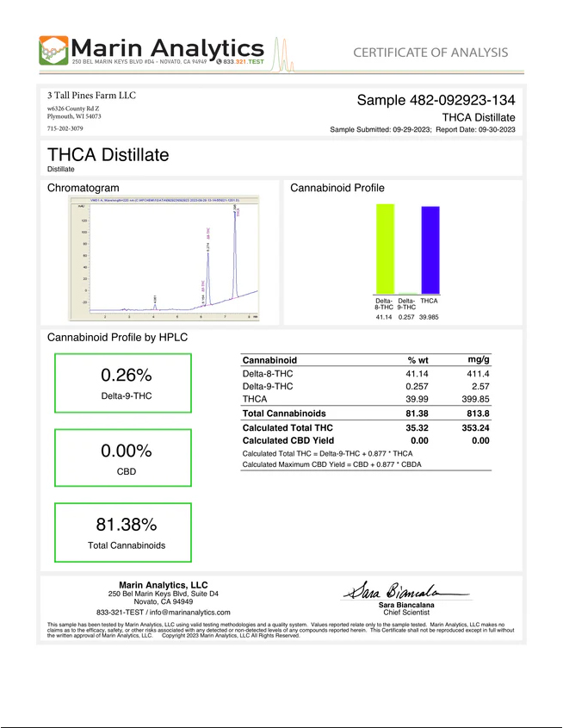This screenshot has height=728, width=563.
Task: Select the 0.00% CBD summary box
Action: tap(127, 458)
